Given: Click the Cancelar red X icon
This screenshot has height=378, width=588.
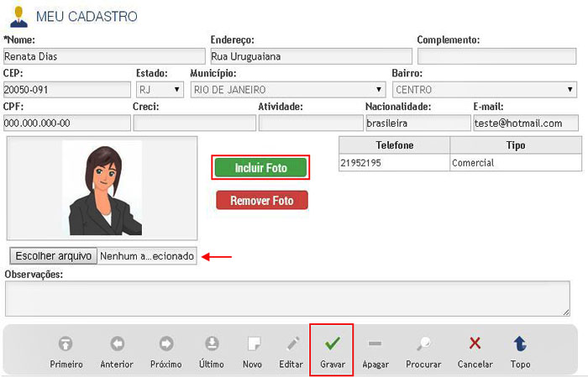Looking at the screenshot, I should 475,344.
